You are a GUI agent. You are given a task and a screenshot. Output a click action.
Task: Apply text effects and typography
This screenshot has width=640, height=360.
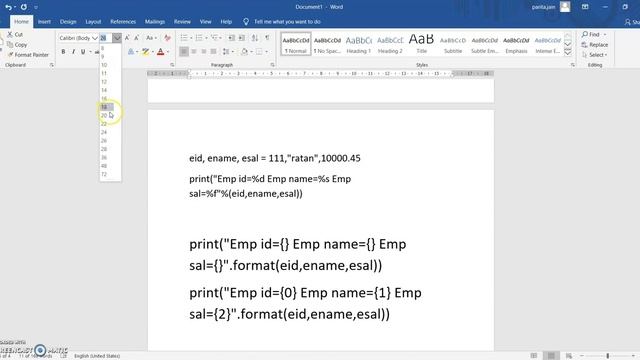[x=131, y=52]
